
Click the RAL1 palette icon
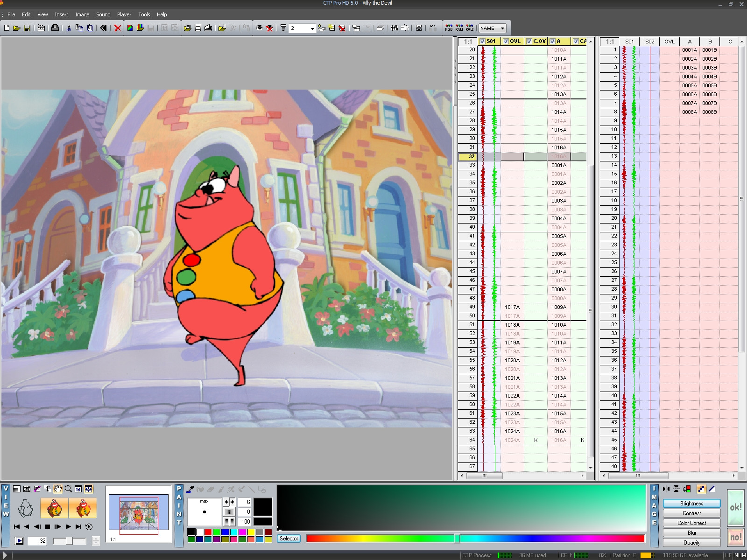[x=459, y=28]
